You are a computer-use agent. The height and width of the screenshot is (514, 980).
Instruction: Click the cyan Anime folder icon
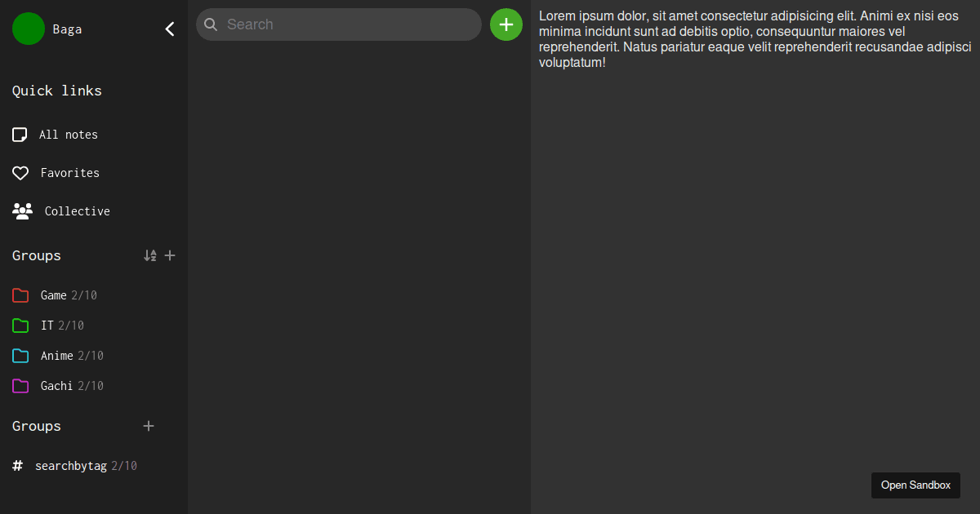point(20,356)
